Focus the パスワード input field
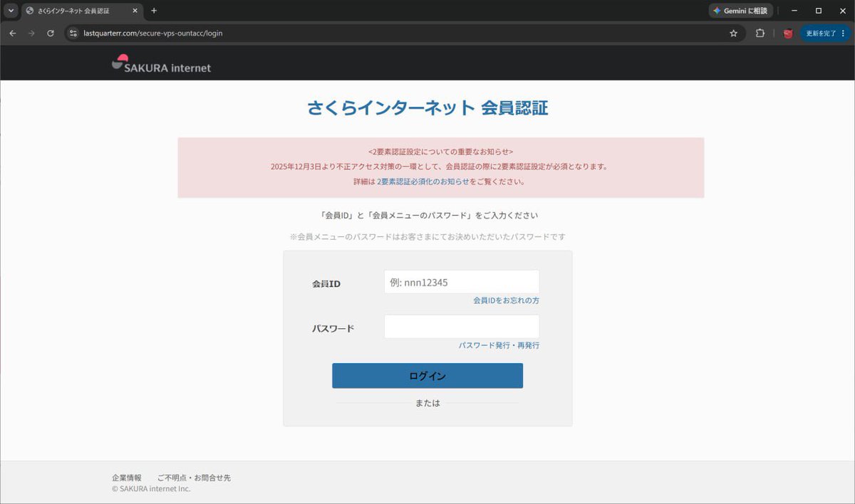855x504 pixels. tap(462, 327)
